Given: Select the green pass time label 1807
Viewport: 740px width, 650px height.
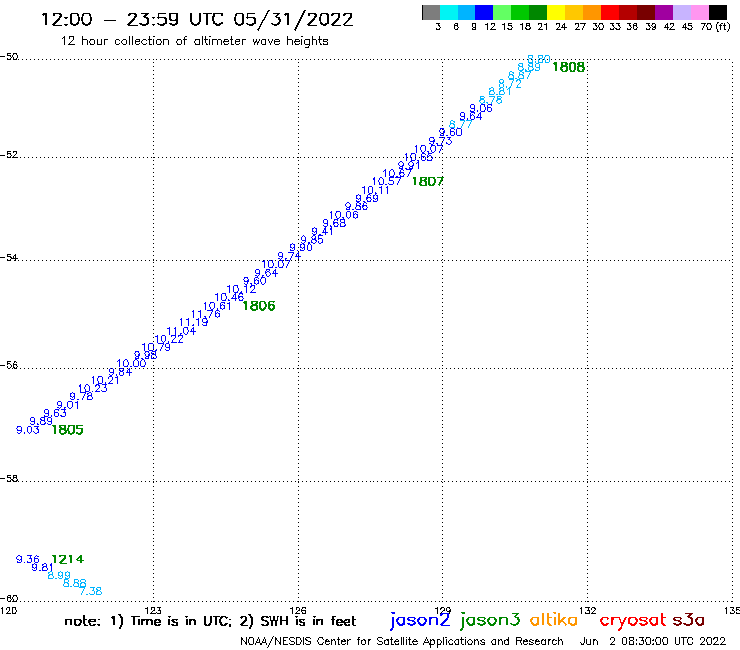Looking at the screenshot, I should click(428, 182).
